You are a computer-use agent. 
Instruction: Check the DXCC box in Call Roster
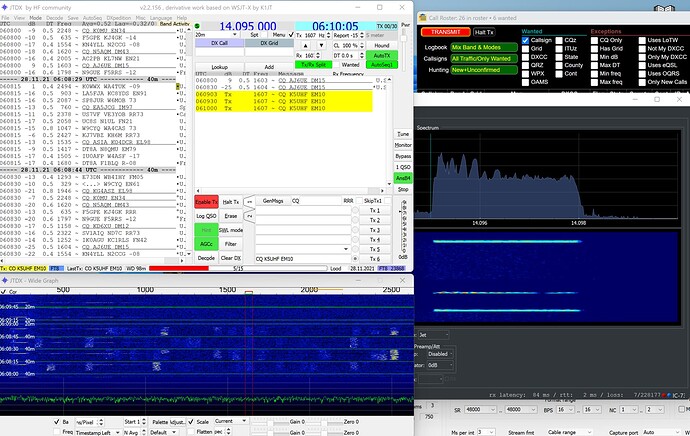(x=525, y=57)
